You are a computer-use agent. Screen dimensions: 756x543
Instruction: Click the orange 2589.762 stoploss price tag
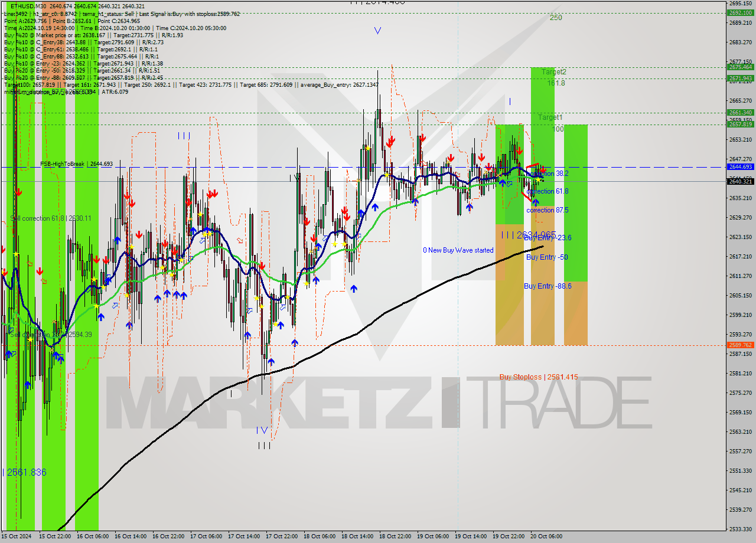coord(741,345)
